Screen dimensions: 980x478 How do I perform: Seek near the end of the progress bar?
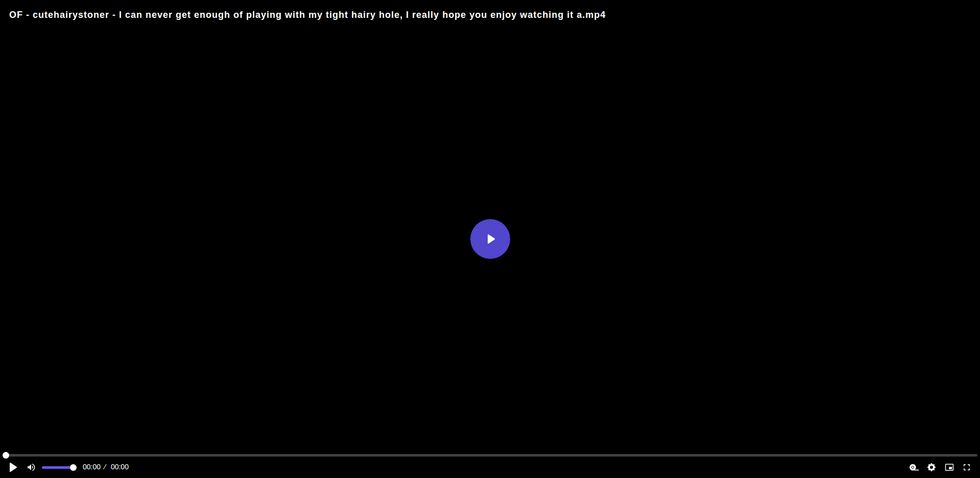965,455
